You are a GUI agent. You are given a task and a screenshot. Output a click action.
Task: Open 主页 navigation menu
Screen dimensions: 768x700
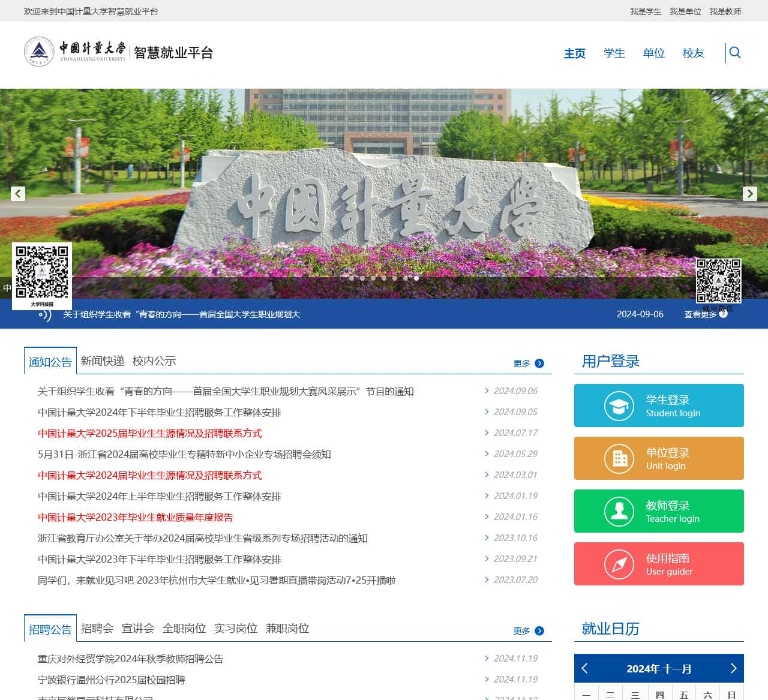575,53
